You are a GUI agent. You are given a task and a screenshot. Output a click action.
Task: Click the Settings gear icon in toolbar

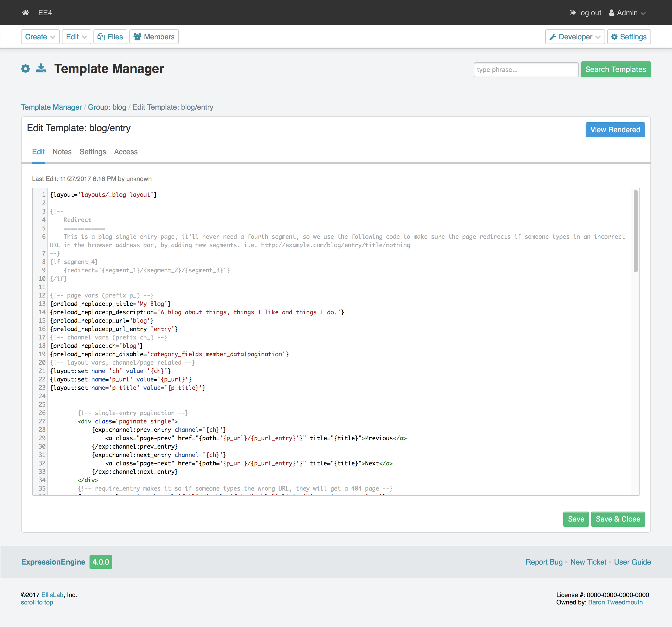(x=614, y=37)
